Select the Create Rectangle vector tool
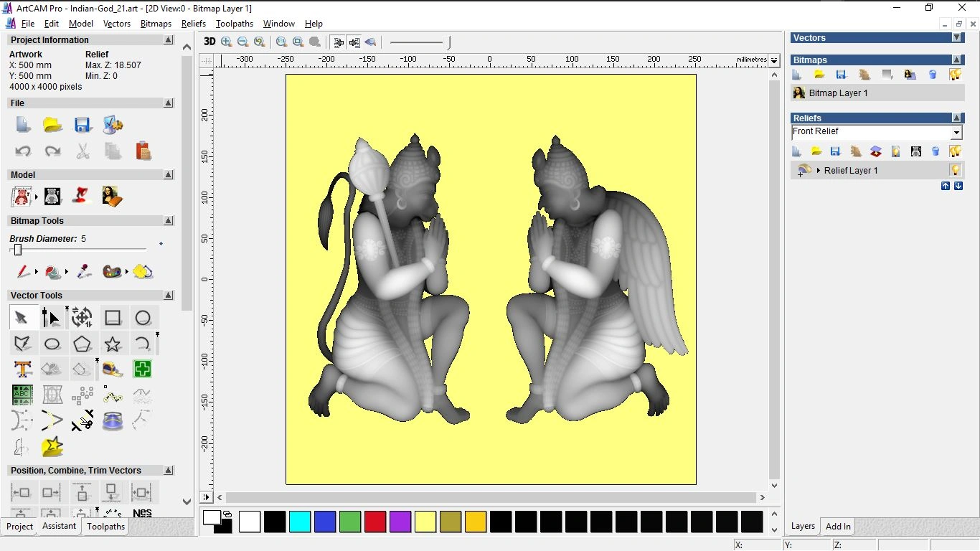This screenshot has height=551, width=980. coord(113,317)
